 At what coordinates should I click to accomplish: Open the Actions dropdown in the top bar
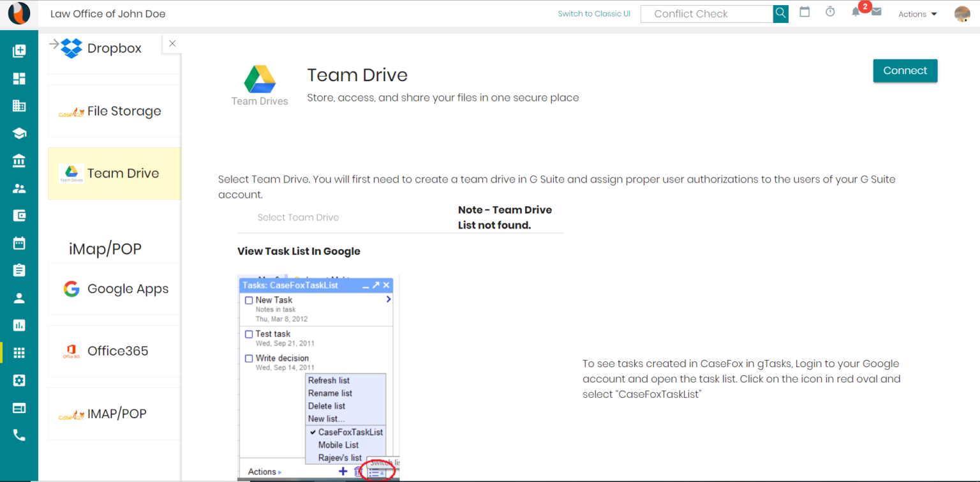[916, 13]
